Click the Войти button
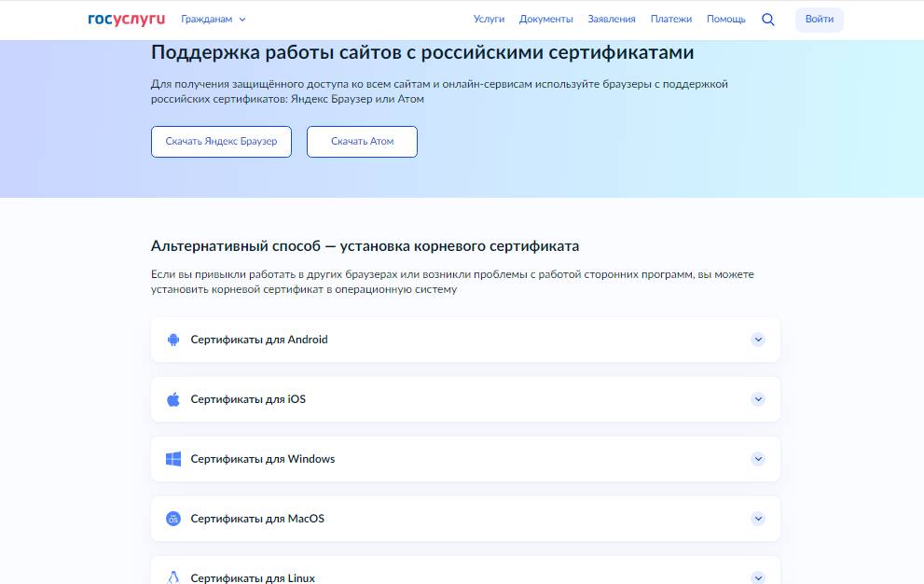Screen dimensions: 924x584 click(819, 19)
